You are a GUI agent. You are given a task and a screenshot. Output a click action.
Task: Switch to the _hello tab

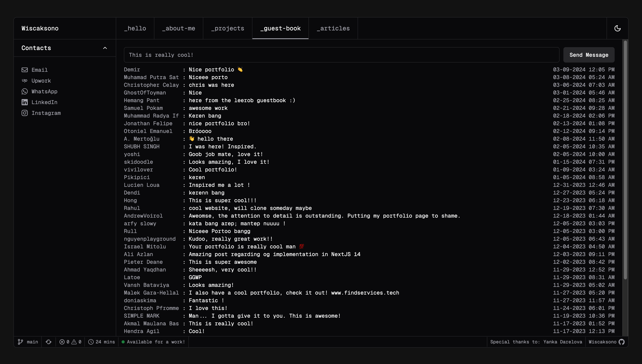click(x=135, y=28)
